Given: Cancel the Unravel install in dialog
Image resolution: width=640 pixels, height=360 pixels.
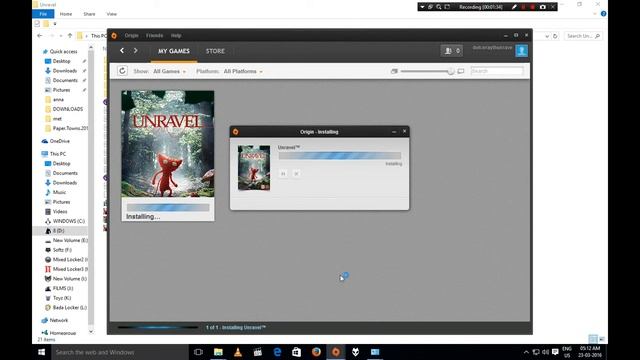Looking at the screenshot, I should pos(296,174).
